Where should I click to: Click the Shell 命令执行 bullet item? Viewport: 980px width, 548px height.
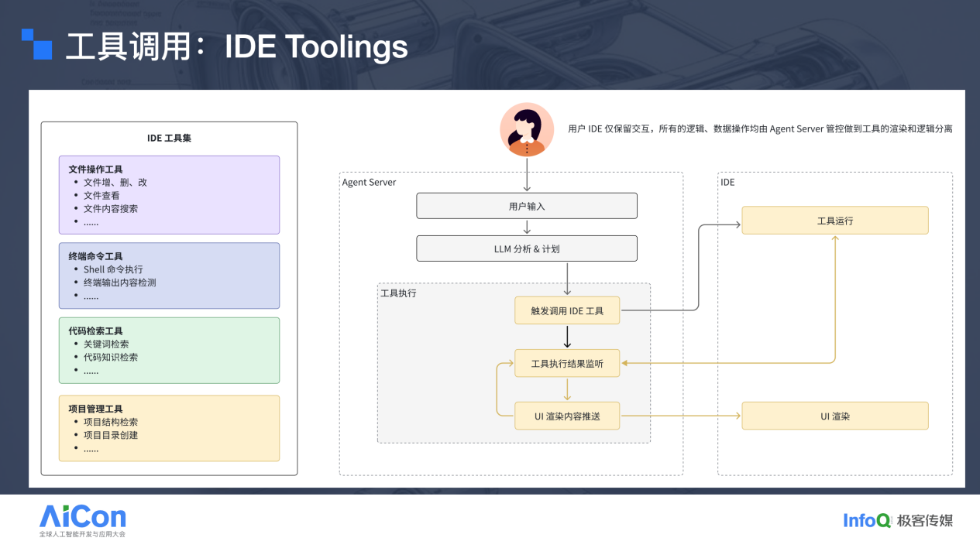click(x=113, y=269)
